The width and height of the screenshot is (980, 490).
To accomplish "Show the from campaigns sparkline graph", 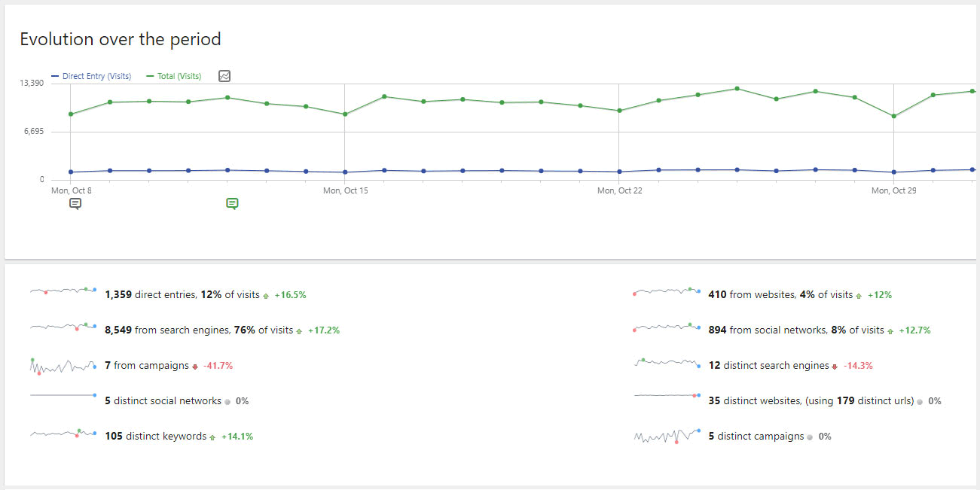I will coord(63,365).
